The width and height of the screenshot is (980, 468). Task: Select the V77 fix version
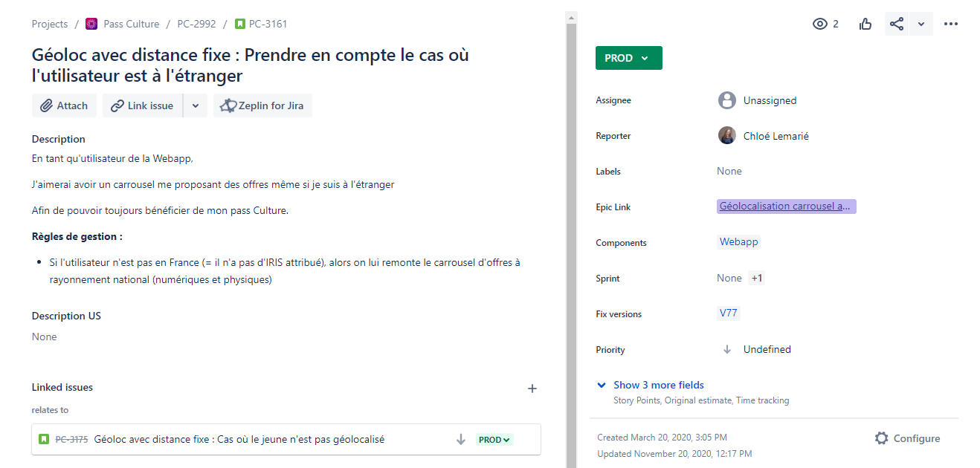728,313
